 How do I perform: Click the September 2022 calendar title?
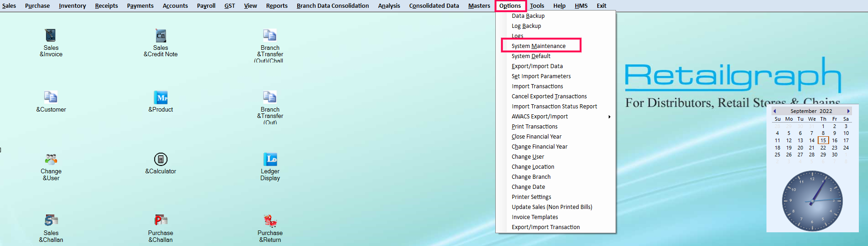(x=811, y=111)
